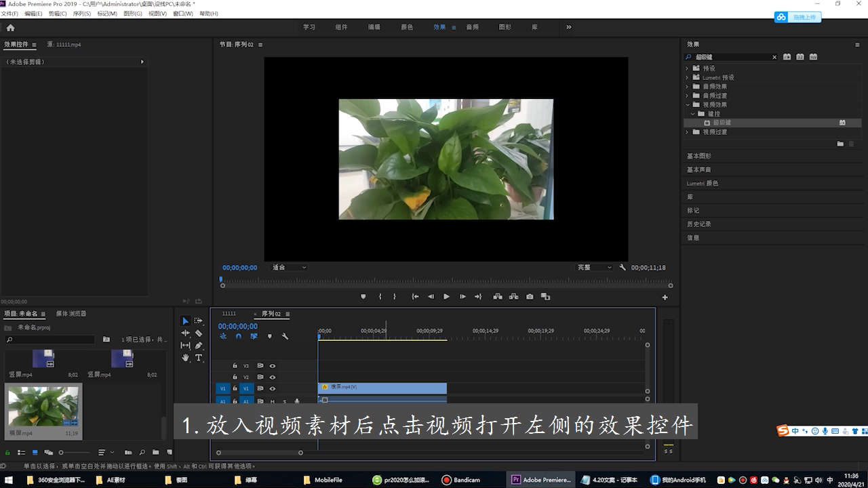Export a frame with camera icon
The width and height of the screenshot is (868, 488).
click(x=530, y=297)
